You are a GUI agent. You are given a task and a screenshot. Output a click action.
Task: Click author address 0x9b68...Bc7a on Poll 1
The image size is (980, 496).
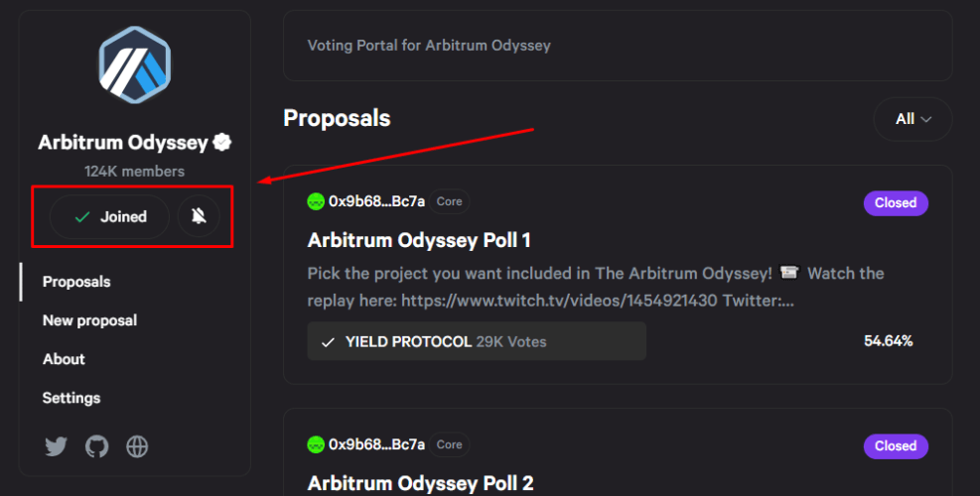point(377,201)
